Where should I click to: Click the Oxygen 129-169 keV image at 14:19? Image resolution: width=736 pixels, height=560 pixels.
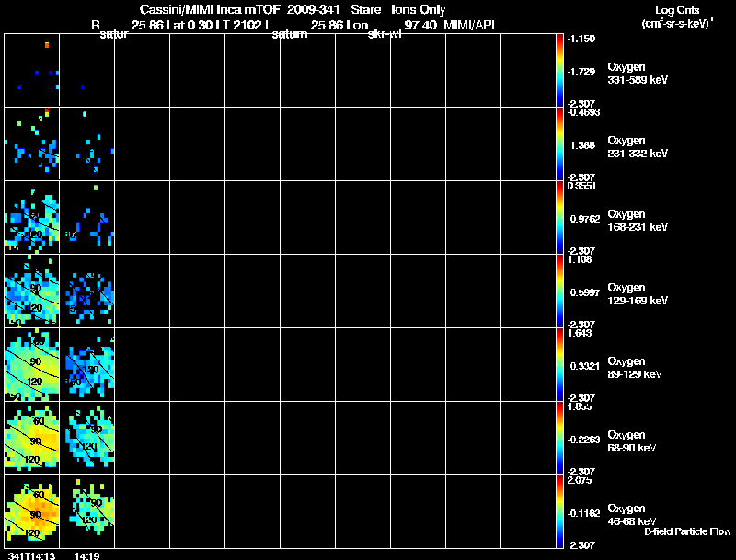(86, 291)
